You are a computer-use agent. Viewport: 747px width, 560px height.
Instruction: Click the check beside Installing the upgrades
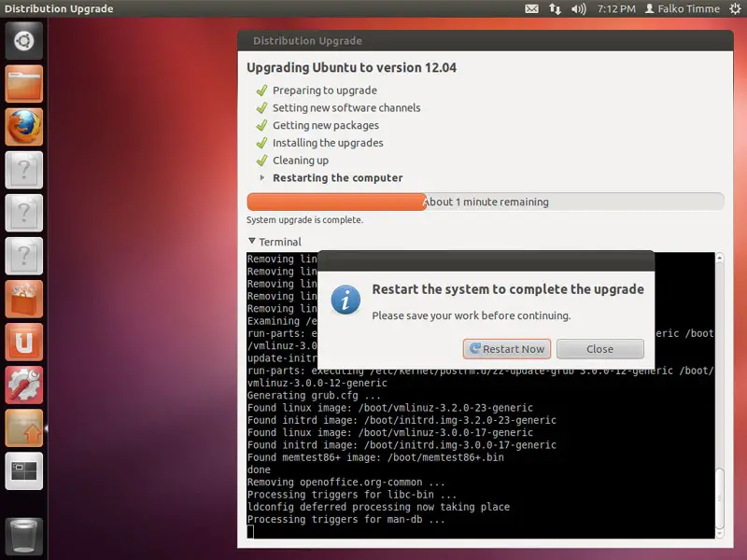[x=261, y=143]
